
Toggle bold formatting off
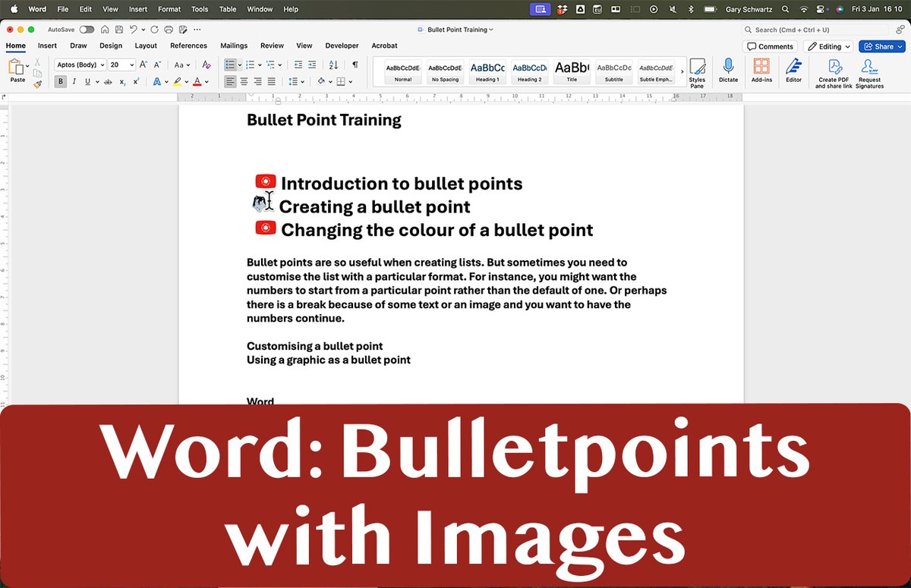pyautogui.click(x=61, y=81)
